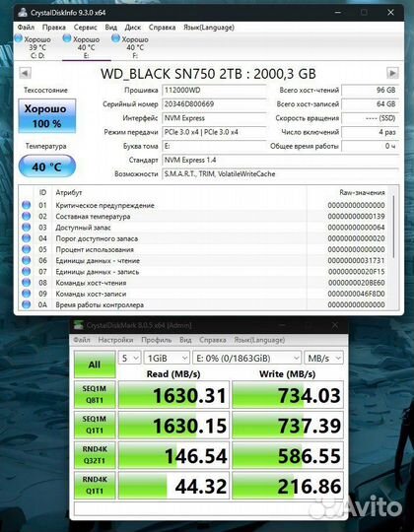Screen dimensions: 414x532
Task: Click the power-on count value 4 раз
Action: pos(371,132)
